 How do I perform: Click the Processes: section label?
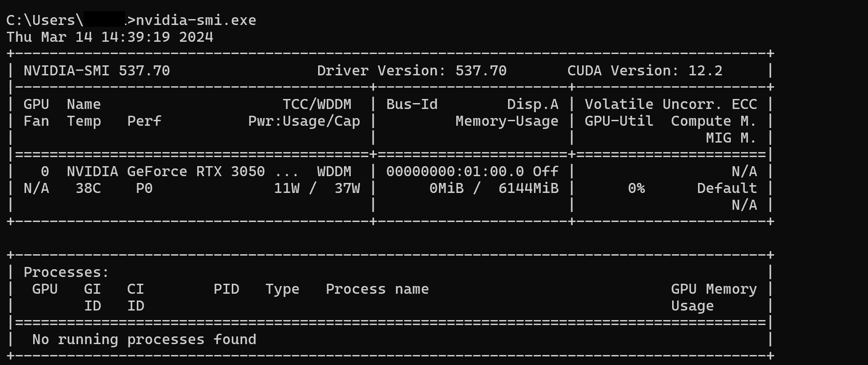click(66, 272)
